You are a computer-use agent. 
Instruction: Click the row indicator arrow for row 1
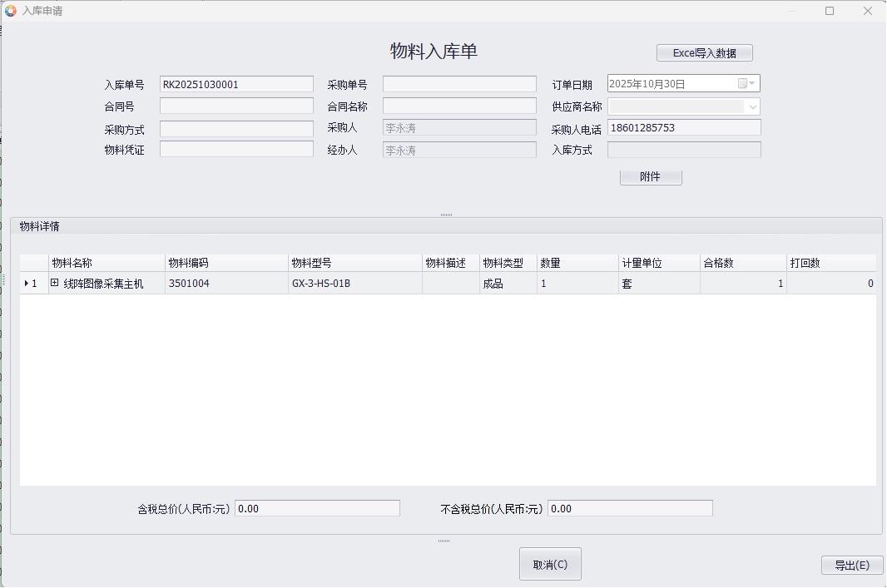click(26, 284)
